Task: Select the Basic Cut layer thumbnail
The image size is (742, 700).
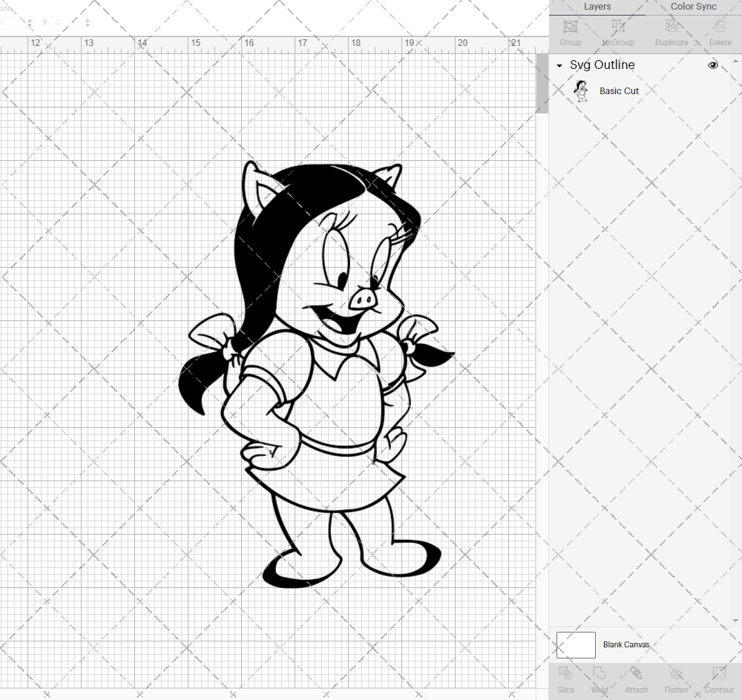Action: pyautogui.click(x=581, y=90)
